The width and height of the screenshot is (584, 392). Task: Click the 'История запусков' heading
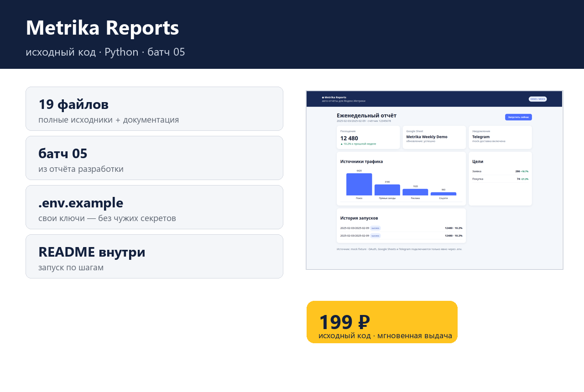point(359,218)
